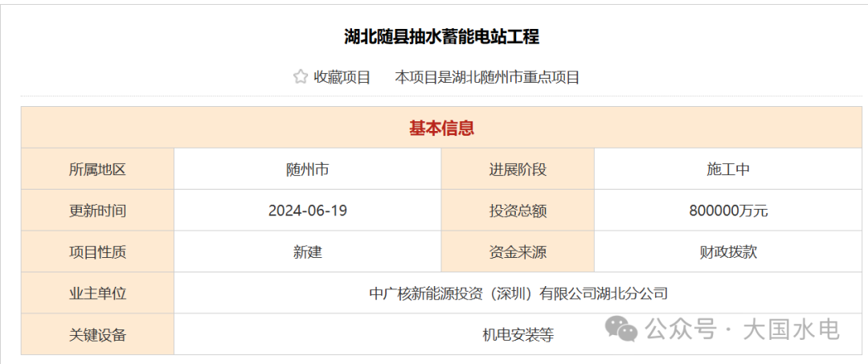Viewport: 868px width, 364px height.
Task: Click the star favorite icon
Action: 301,77
